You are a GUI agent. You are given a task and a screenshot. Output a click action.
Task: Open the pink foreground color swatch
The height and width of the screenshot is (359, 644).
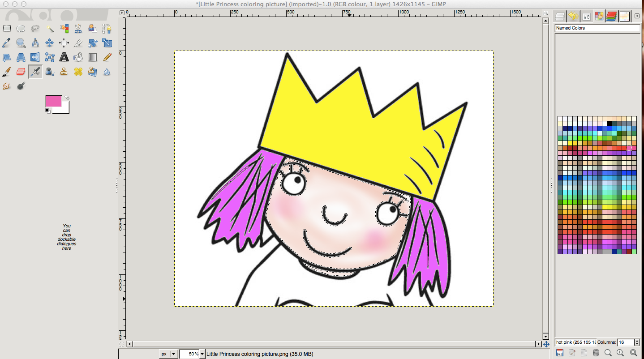(x=53, y=101)
